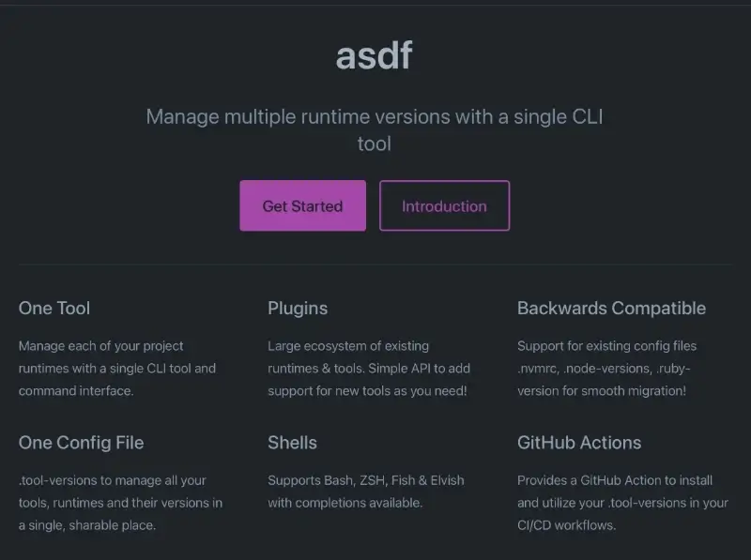Click 'a single, sharable place.' text line

point(87,525)
